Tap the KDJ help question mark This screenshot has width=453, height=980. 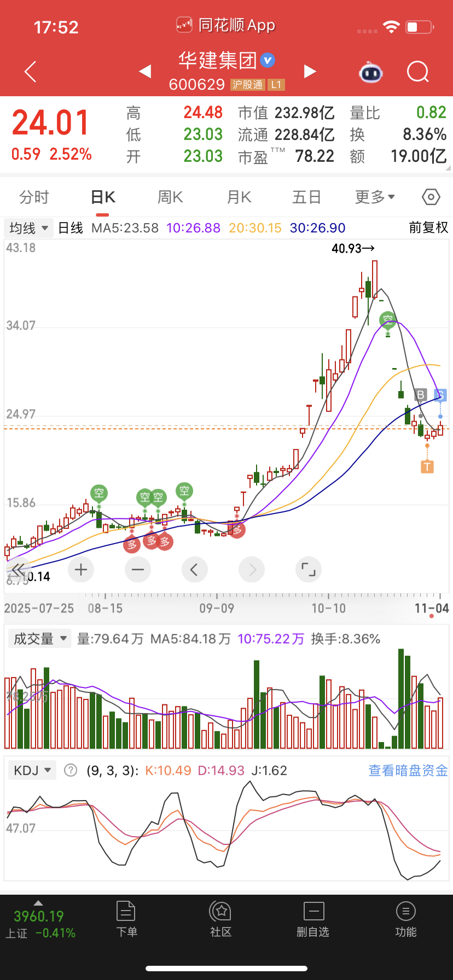pyautogui.click(x=71, y=771)
